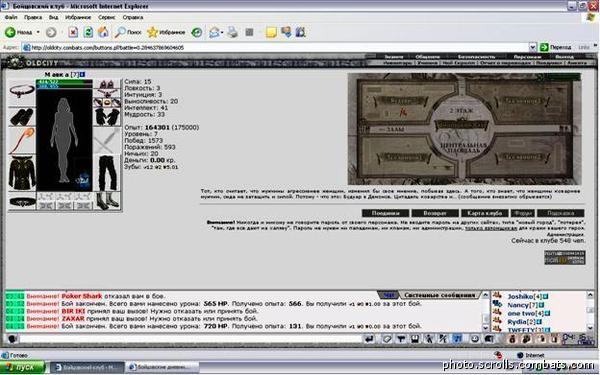Click the black jacket armor slot

click(22, 173)
